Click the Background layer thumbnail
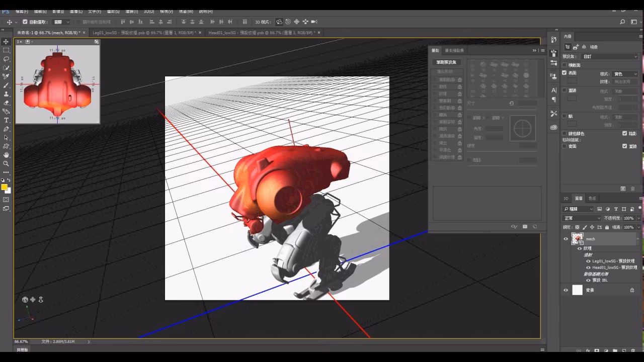The height and width of the screenshot is (362, 644). pyautogui.click(x=577, y=290)
